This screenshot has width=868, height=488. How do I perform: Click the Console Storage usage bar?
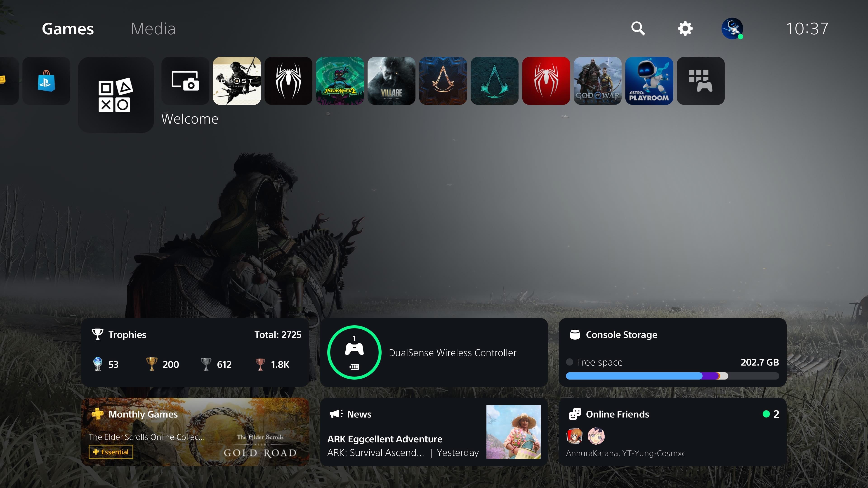click(x=672, y=376)
